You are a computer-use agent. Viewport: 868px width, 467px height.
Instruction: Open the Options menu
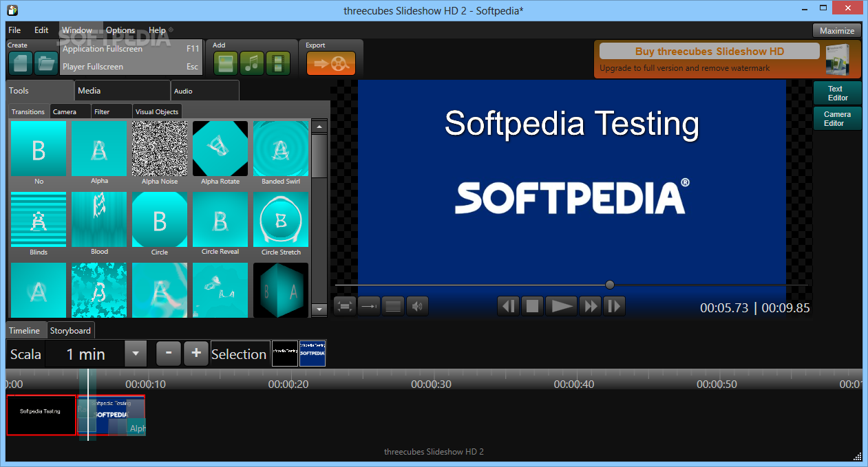pos(120,30)
